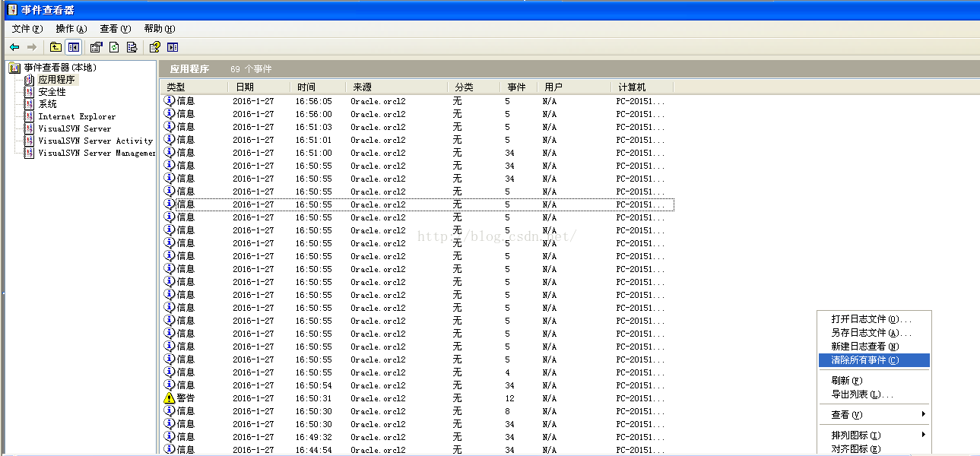Image resolution: width=980 pixels, height=456 pixels.
Task: Click the time cell 16:51:01
Action: tap(314, 140)
